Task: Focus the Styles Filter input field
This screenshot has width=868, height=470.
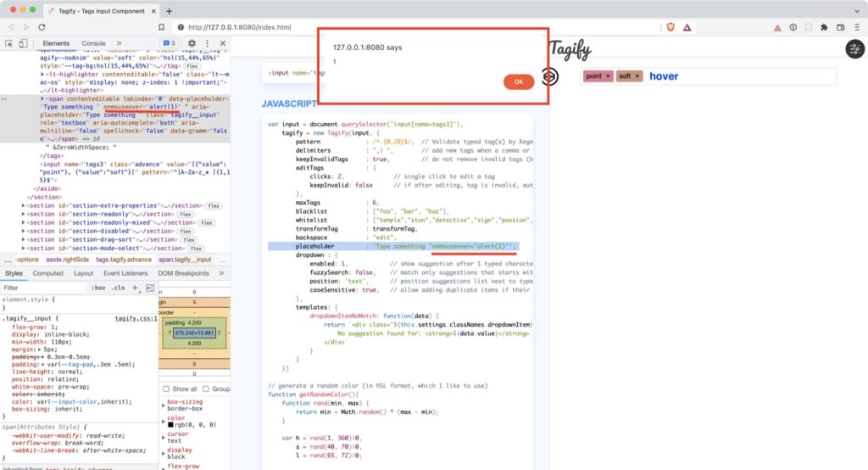Action: 44,288
